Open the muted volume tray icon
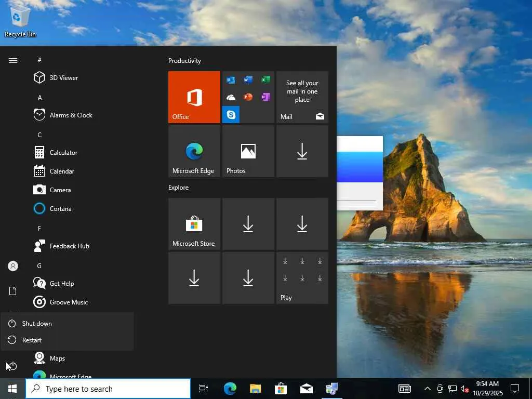The height and width of the screenshot is (399, 532). click(464, 389)
